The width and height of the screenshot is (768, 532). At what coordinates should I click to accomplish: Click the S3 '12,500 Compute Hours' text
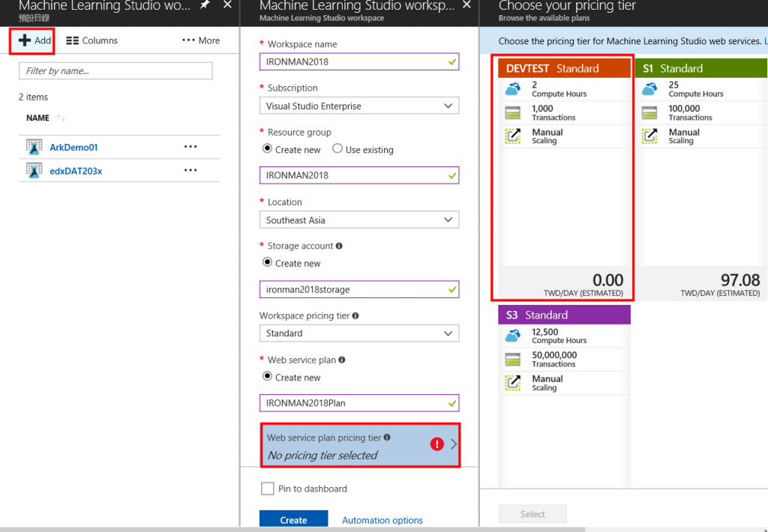click(x=559, y=336)
